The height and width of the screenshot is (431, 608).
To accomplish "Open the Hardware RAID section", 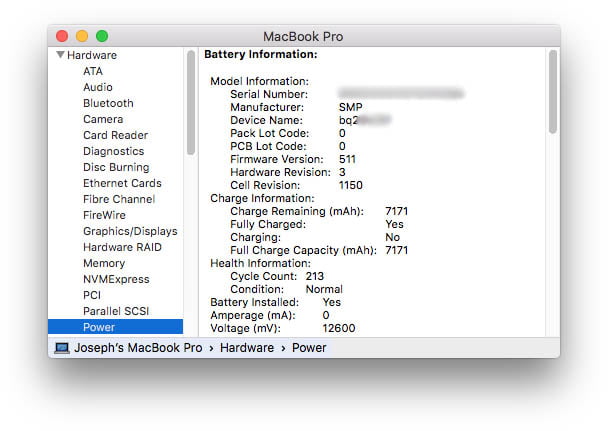I will 122,247.
